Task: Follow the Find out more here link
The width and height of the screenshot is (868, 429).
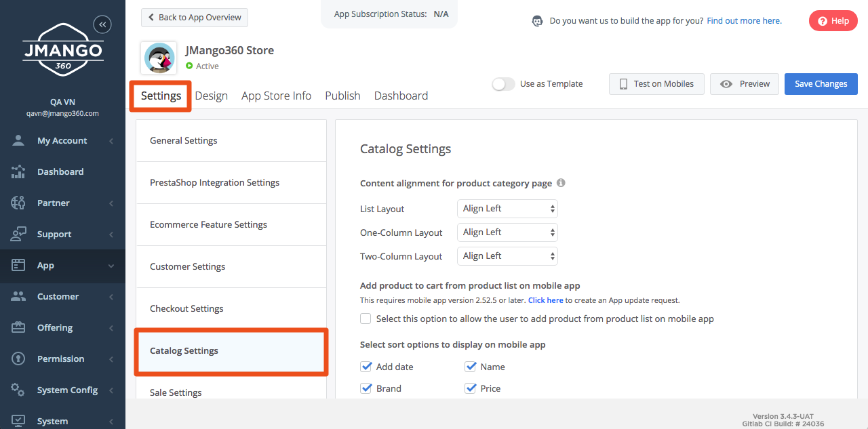Action: pyautogui.click(x=744, y=21)
